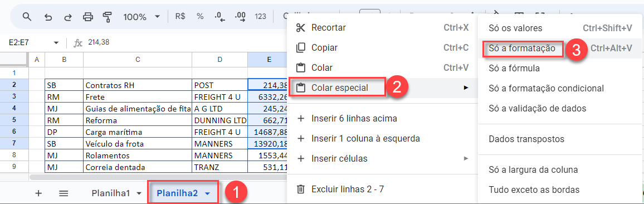644x204 pixels.
Task: Open the Name box dropdown arrow
Action: (x=56, y=43)
